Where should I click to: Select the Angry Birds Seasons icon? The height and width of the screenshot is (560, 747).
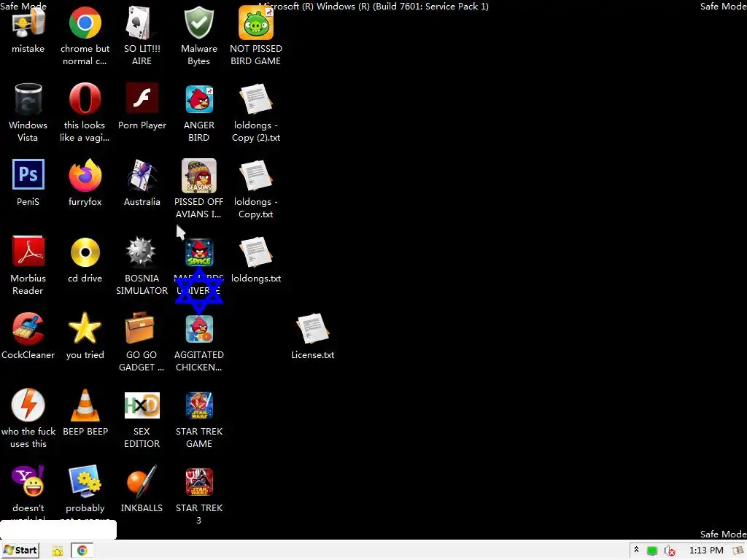pos(198,175)
